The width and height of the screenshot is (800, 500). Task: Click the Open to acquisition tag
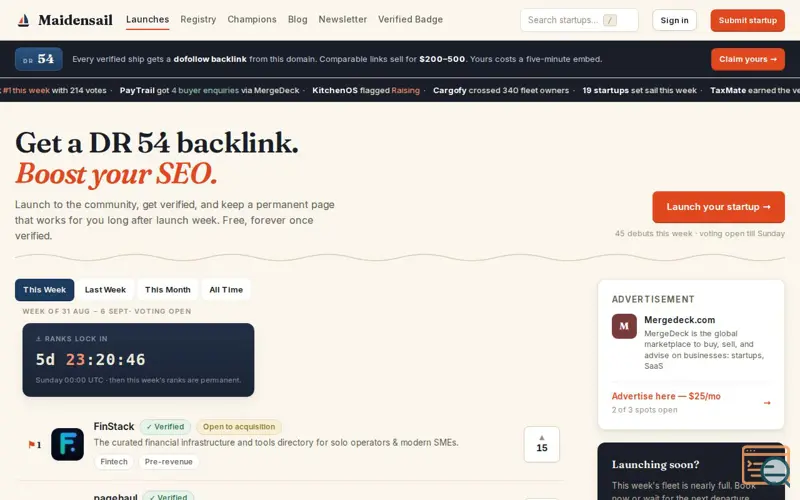239,427
